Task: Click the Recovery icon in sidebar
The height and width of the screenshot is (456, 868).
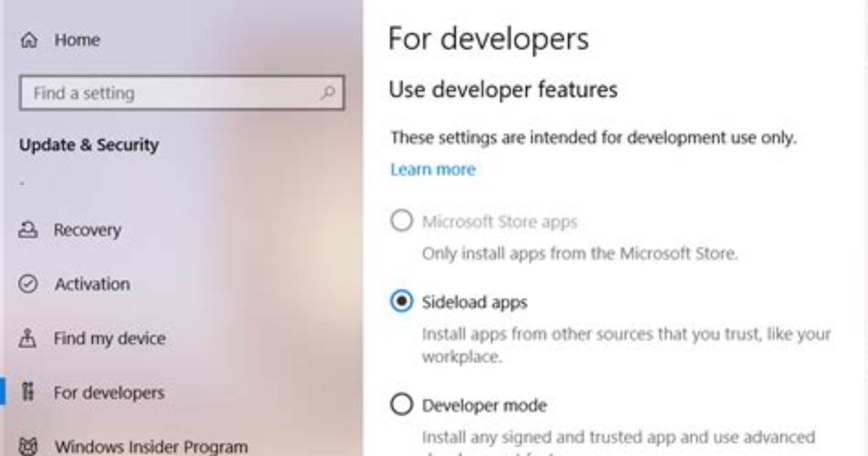Action: (28, 229)
